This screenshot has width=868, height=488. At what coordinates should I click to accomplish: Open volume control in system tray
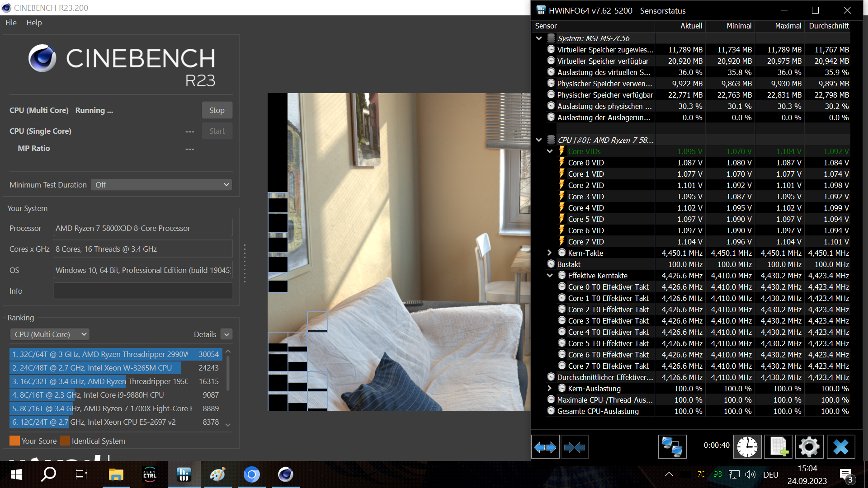750,474
